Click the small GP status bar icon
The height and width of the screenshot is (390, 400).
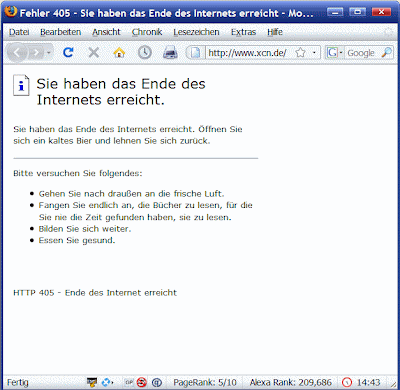(129, 382)
